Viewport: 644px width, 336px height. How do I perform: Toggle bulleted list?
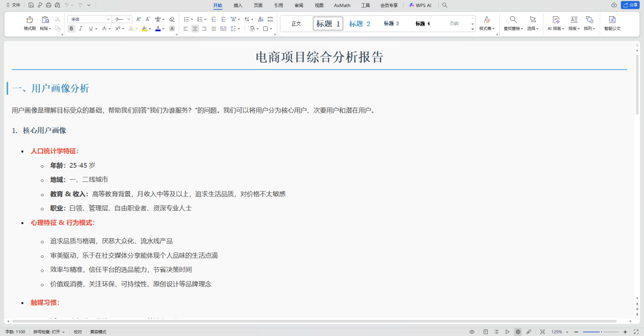[x=187, y=19]
